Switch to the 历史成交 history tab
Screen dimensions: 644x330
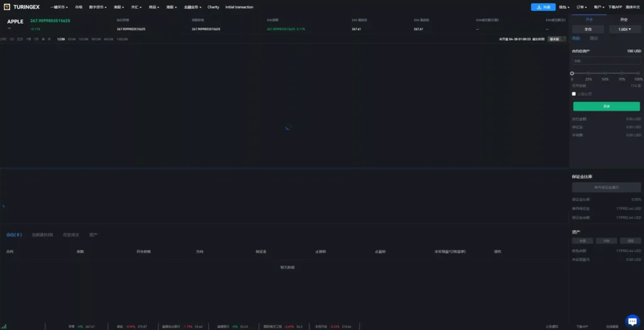pos(71,235)
